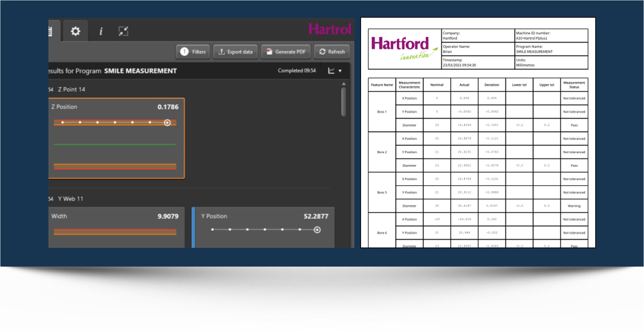Export data using the upload-arrow button

click(x=235, y=52)
